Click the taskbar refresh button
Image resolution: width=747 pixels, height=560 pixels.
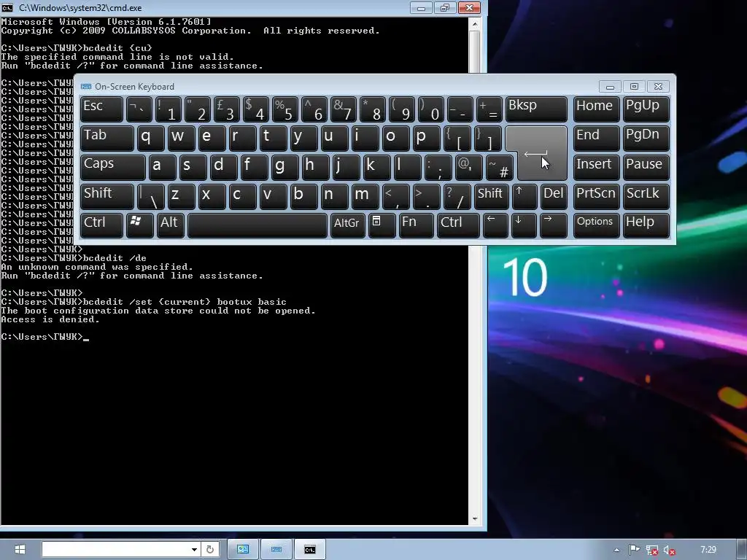click(210, 550)
